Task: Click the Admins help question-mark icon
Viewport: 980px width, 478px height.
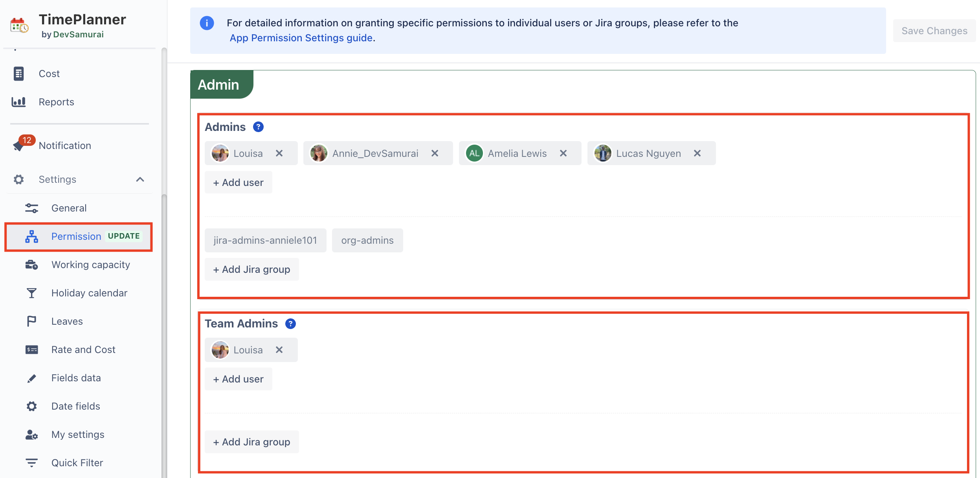Action: pyautogui.click(x=258, y=127)
